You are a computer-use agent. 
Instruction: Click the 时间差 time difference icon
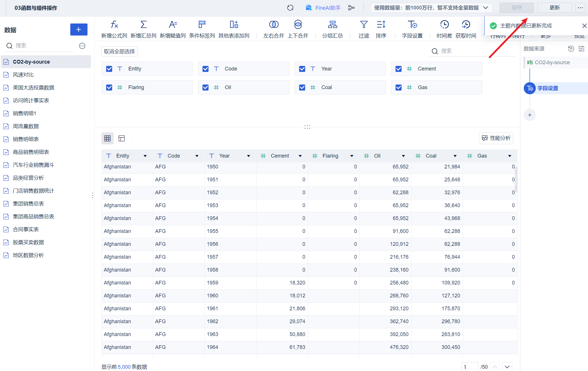(x=444, y=25)
